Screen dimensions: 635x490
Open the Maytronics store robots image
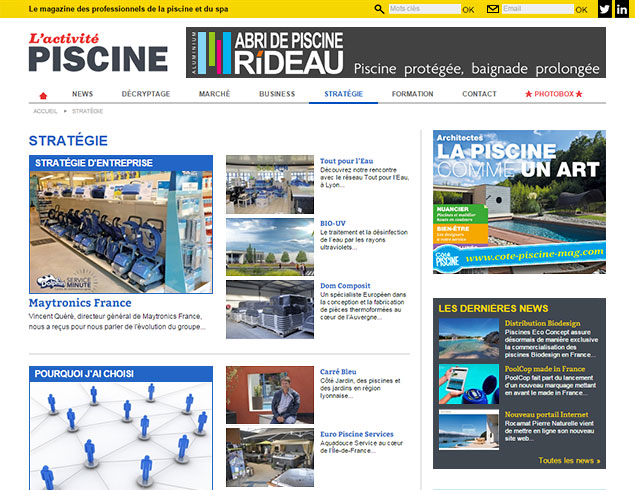point(121,232)
